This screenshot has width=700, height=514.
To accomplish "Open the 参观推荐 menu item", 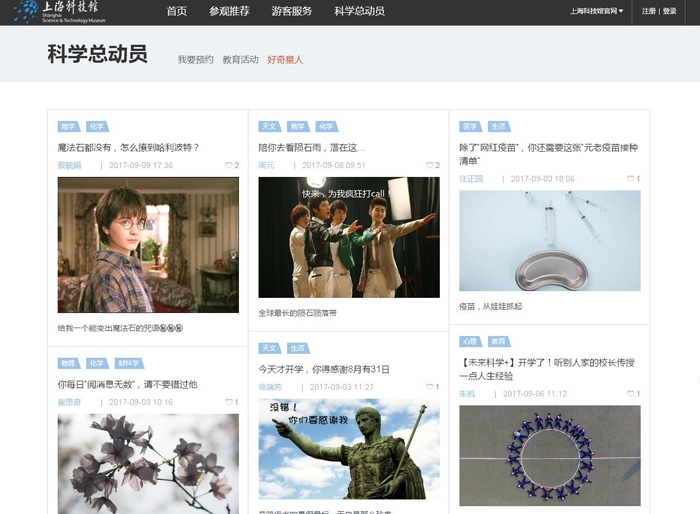I will [x=229, y=11].
